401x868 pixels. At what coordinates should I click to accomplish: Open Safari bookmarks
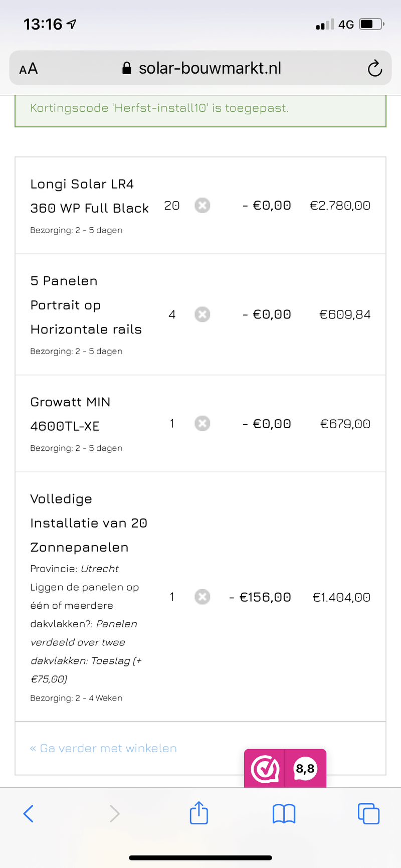coord(284,813)
